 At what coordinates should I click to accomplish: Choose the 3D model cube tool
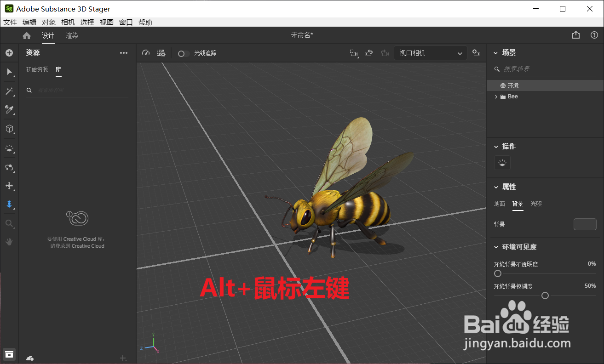(x=9, y=129)
